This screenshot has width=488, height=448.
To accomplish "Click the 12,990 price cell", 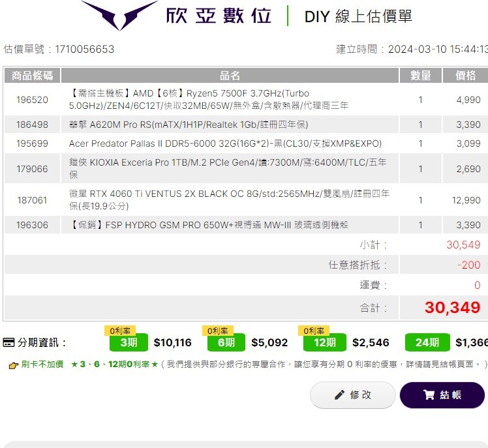I will point(466,200).
